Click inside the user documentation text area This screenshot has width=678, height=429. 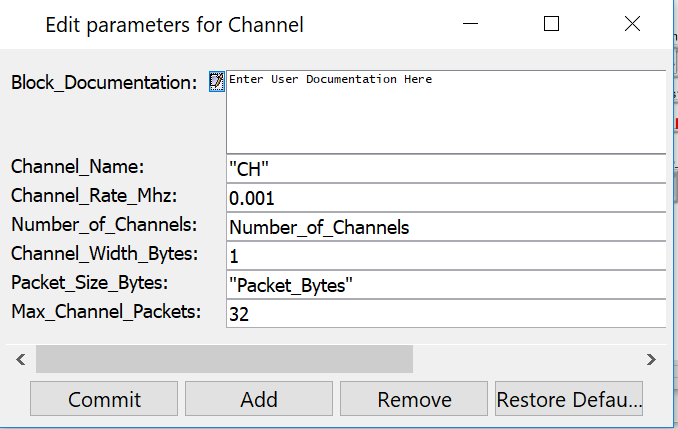coord(445,110)
